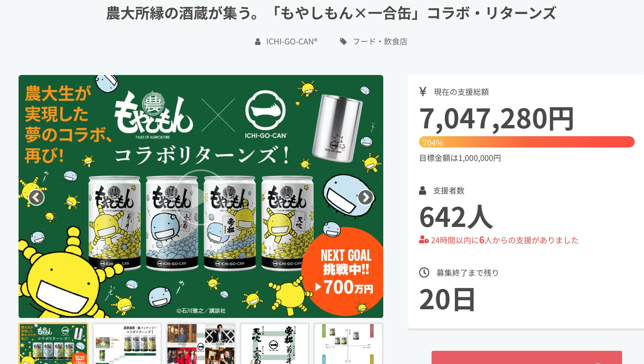Select the fifth thumbnail showing the chart

pyautogui.click(x=348, y=343)
